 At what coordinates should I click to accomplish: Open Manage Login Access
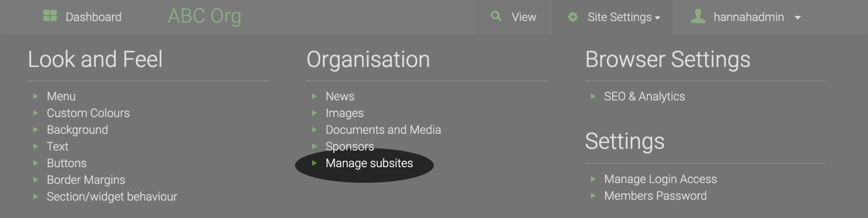click(x=661, y=179)
